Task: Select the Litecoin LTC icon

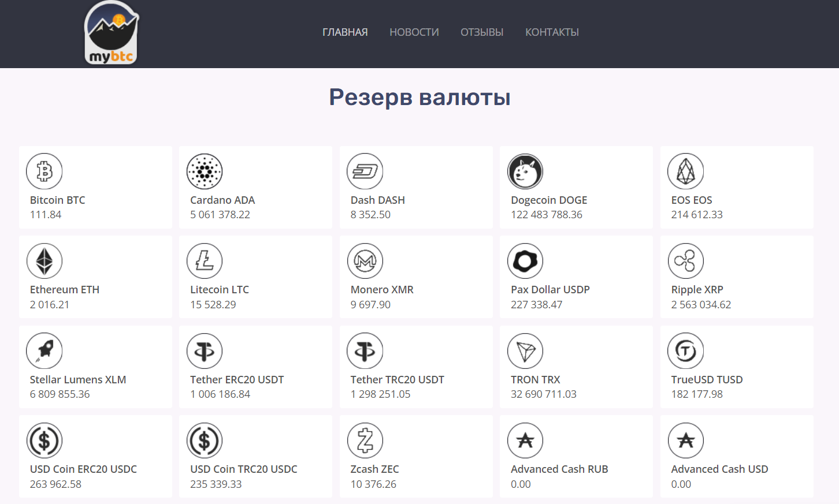Action: coord(205,261)
